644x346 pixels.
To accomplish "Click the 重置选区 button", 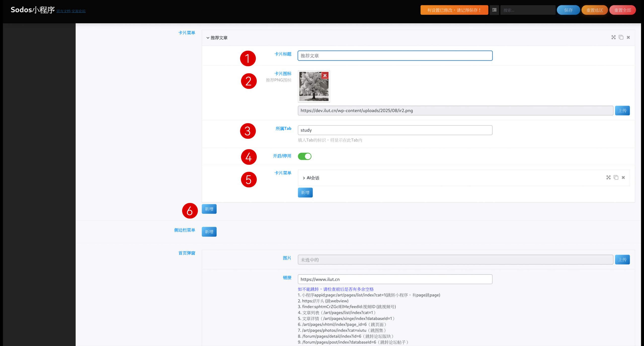I will click(594, 10).
